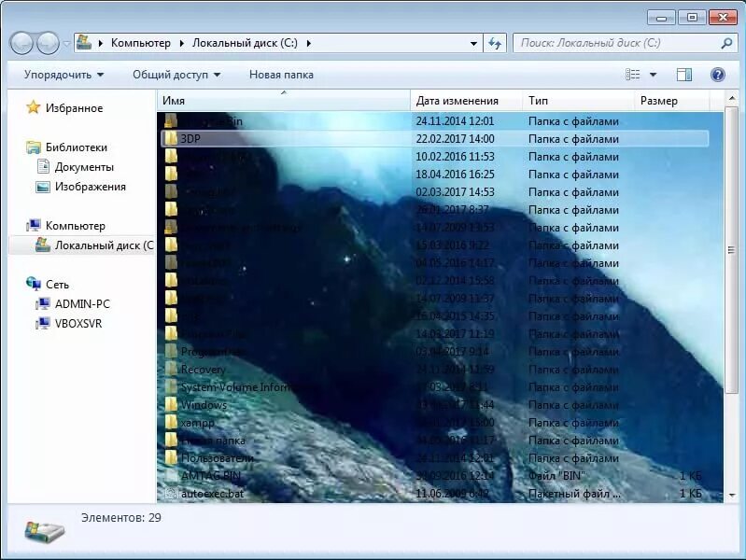Screen dimensions: 746x560
Task: Open recent locations dropdown beside navigation arrows
Action: tap(66, 44)
